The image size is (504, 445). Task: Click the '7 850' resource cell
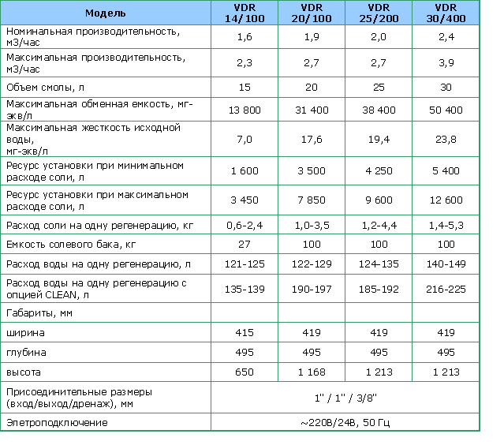[x=312, y=200]
